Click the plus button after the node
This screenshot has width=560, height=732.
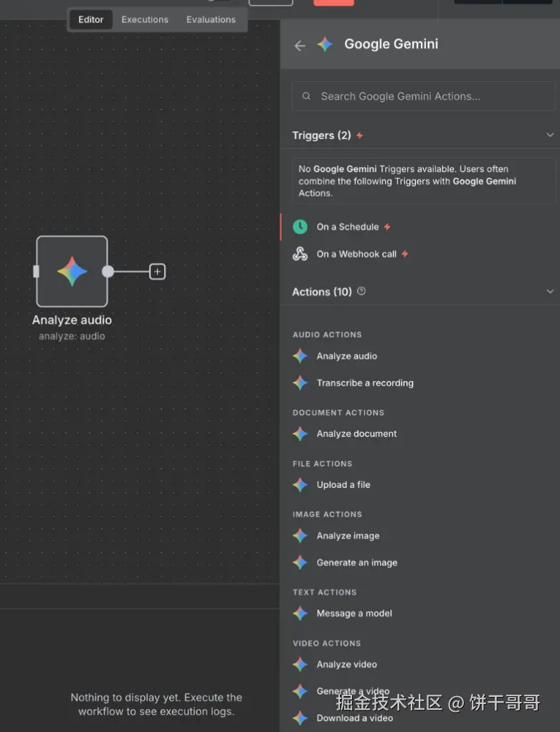157,272
